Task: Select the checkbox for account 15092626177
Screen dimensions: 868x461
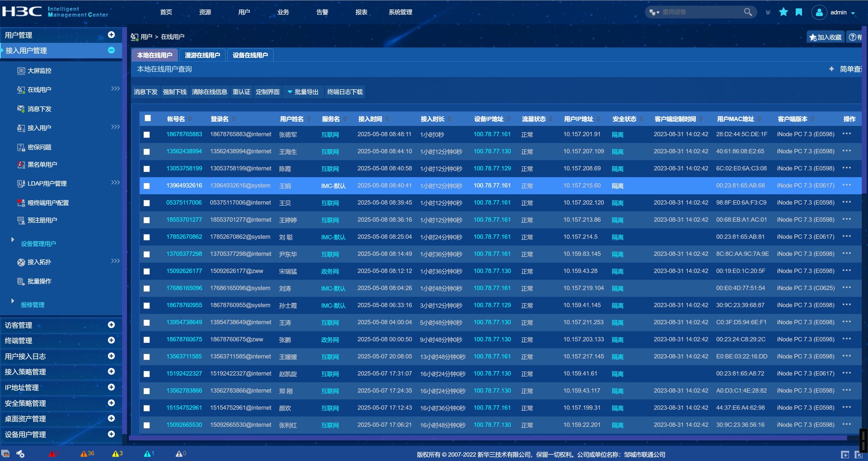Action: pyautogui.click(x=147, y=272)
